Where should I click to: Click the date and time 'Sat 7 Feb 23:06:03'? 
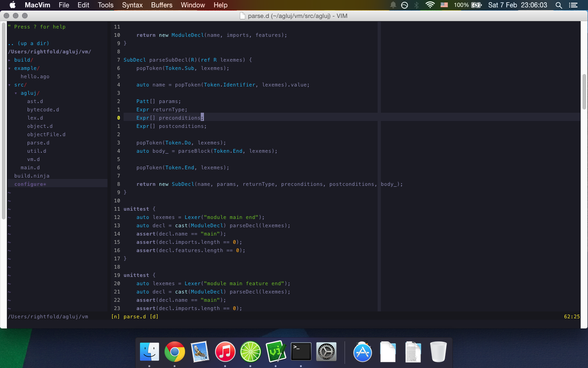[518, 5]
